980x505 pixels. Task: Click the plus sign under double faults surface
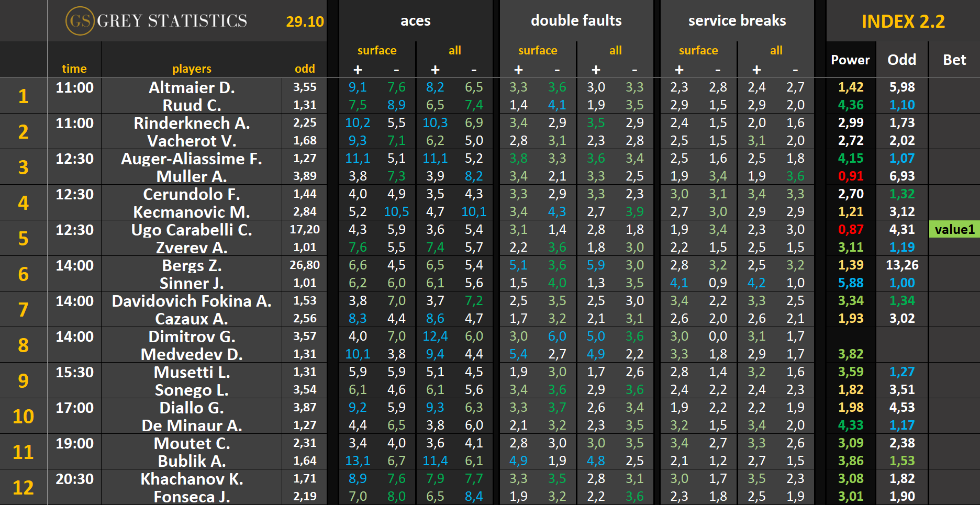coord(518,70)
